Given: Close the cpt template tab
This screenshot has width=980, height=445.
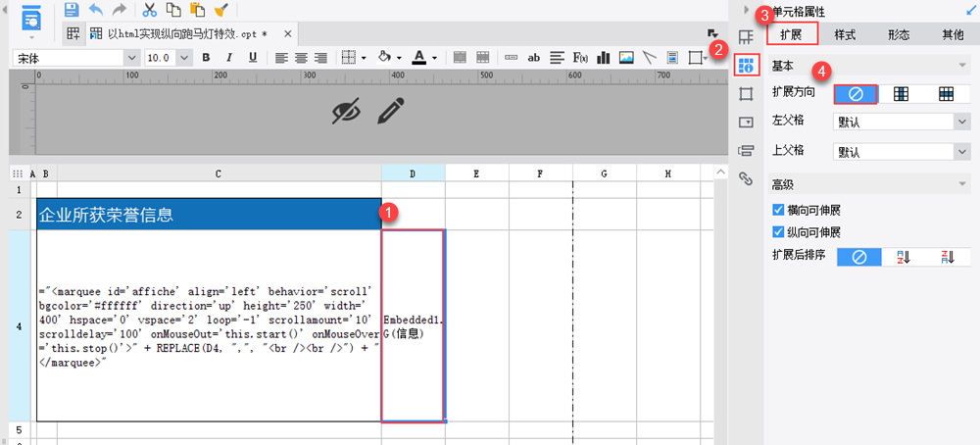Looking at the screenshot, I should coord(287,33).
